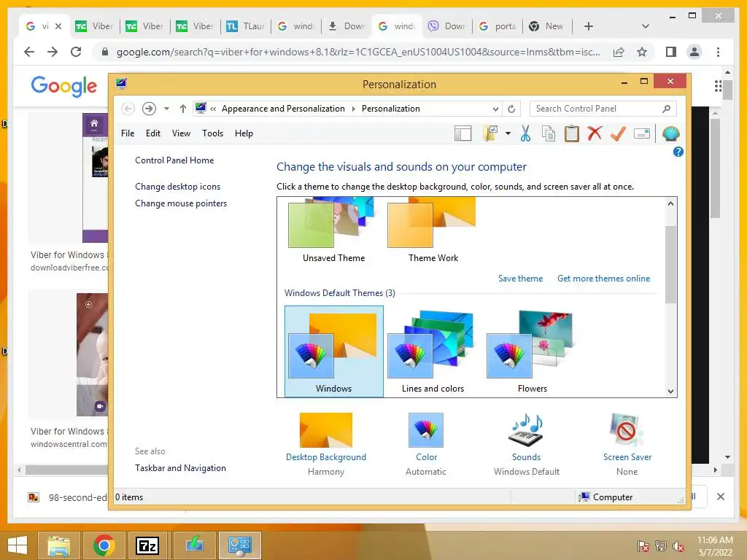Open the View menu
Image resolution: width=747 pixels, height=560 pixels.
[x=181, y=133]
